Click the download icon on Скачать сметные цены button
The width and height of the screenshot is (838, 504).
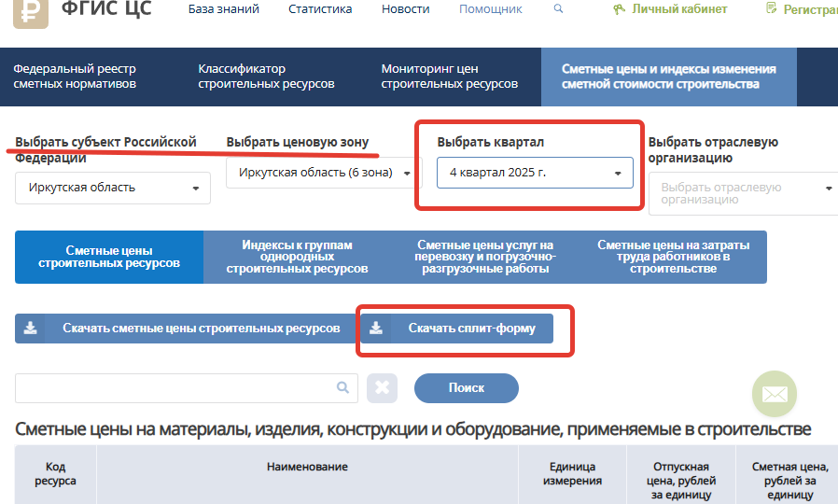point(31,328)
